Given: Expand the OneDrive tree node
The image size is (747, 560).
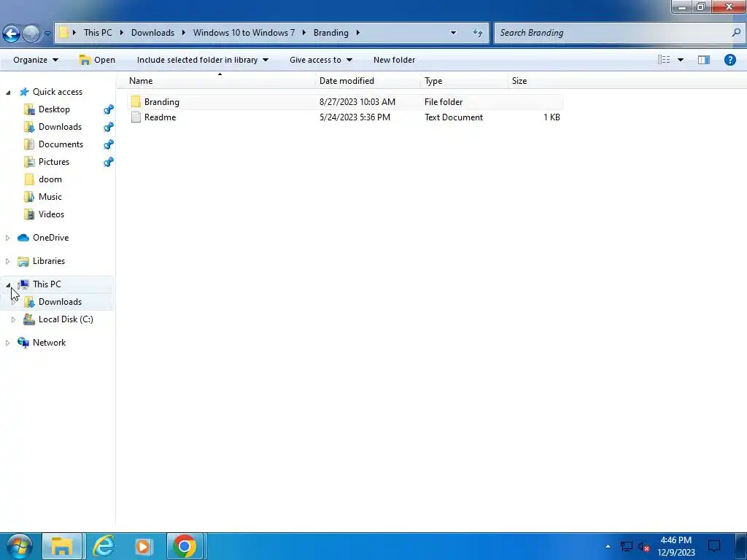Looking at the screenshot, I should click(7, 238).
